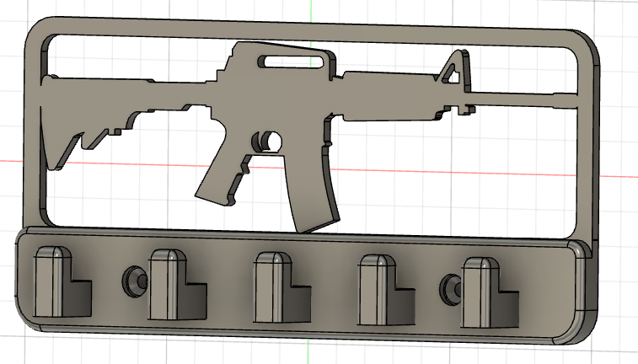The height and width of the screenshot is (364, 638).
Task: Select the rifle barrel near the frame
Action: click(525, 100)
